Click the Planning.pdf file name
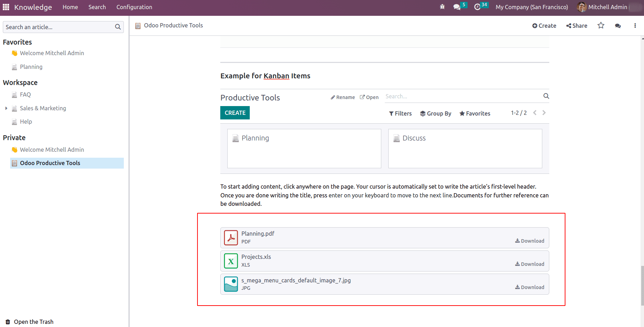This screenshot has height=327, width=644. (258, 234)
